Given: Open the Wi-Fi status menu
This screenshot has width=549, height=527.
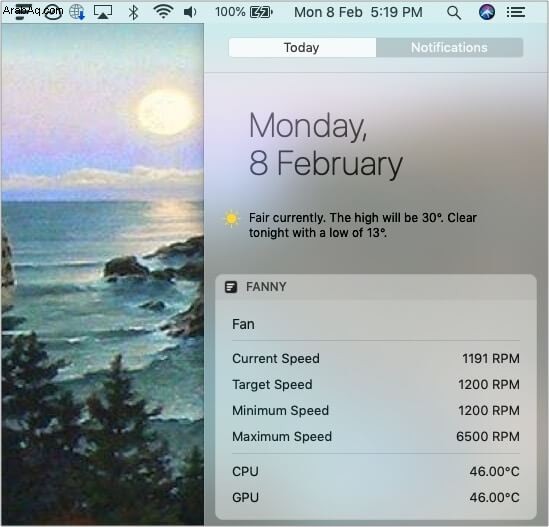Looking at the screenshot, I should [163, 12].
